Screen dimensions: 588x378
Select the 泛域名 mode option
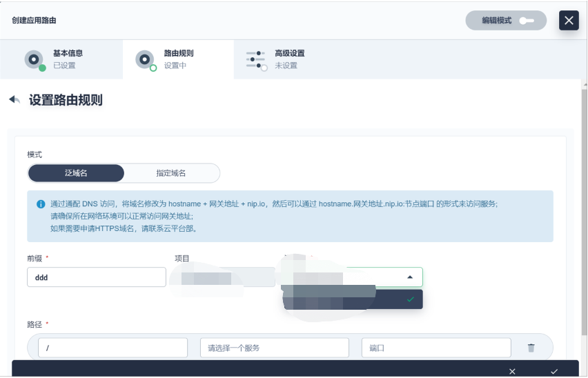[76, 173]
